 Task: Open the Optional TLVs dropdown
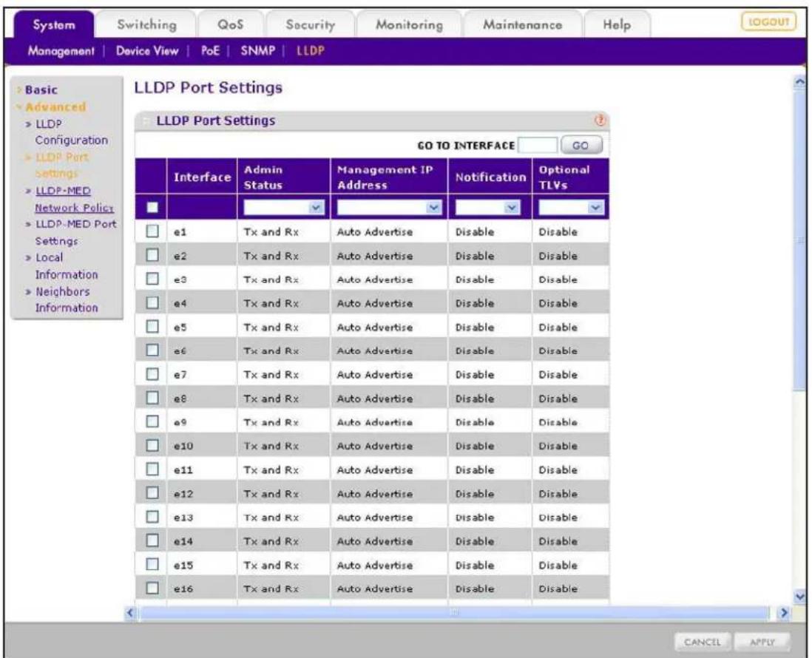coord(571,208)
